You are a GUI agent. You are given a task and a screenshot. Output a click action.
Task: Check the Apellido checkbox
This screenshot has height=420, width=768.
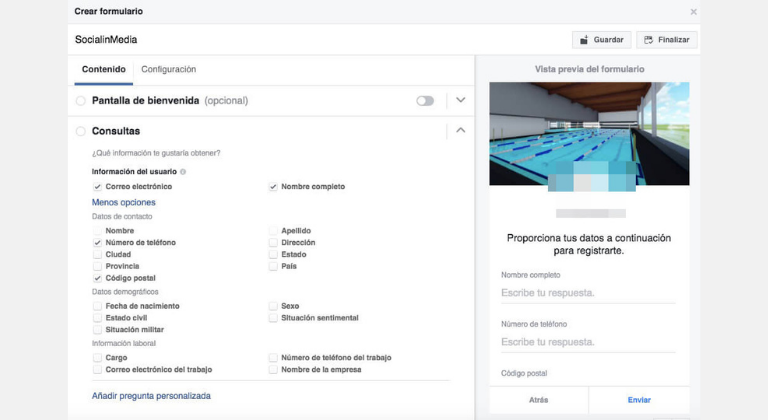pos(273,231)
